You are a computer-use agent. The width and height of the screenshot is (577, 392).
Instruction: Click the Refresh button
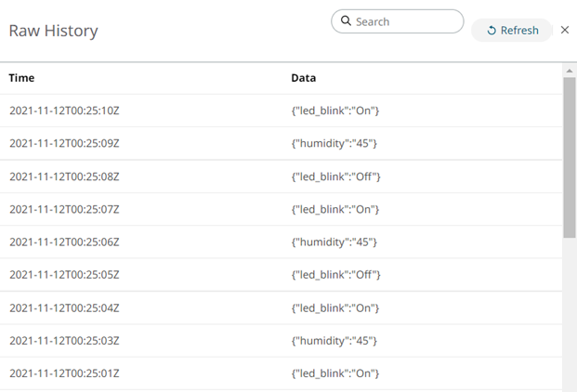point(512,31)
